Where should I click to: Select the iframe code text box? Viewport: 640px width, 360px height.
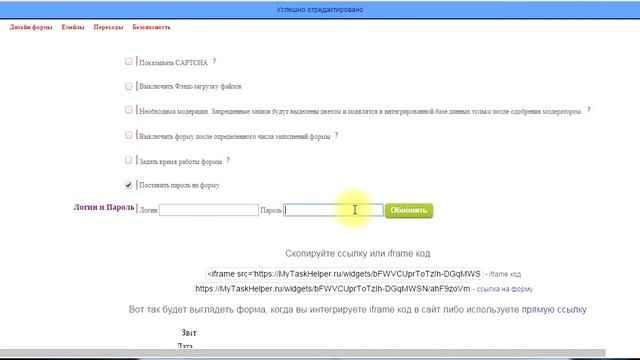point(344,274)
